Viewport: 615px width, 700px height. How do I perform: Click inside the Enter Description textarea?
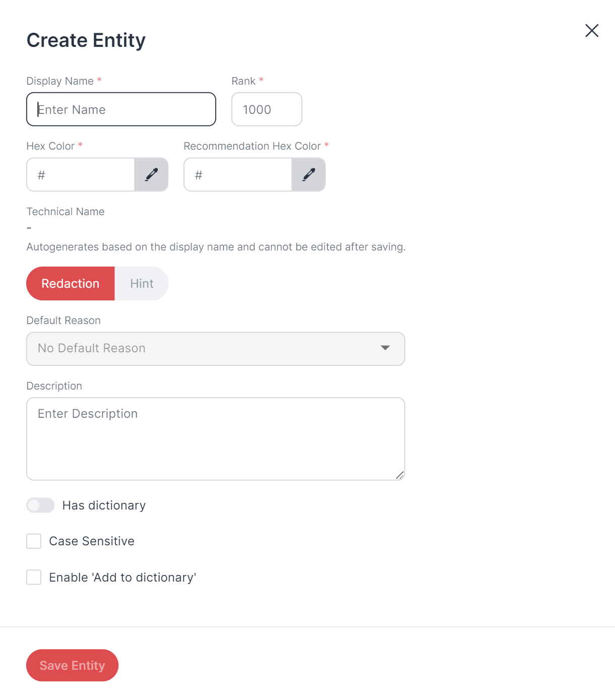pos(216,439)
